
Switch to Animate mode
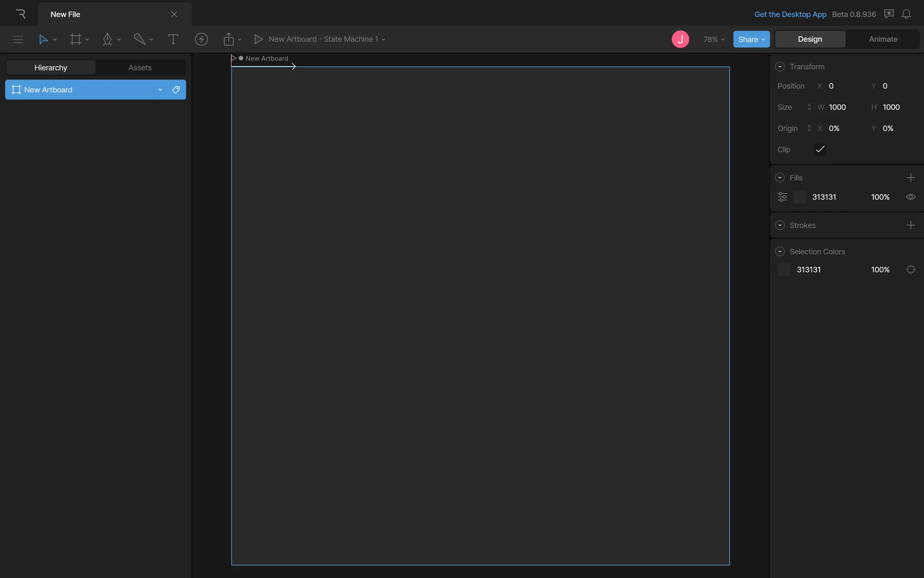[x=883, y=39]
